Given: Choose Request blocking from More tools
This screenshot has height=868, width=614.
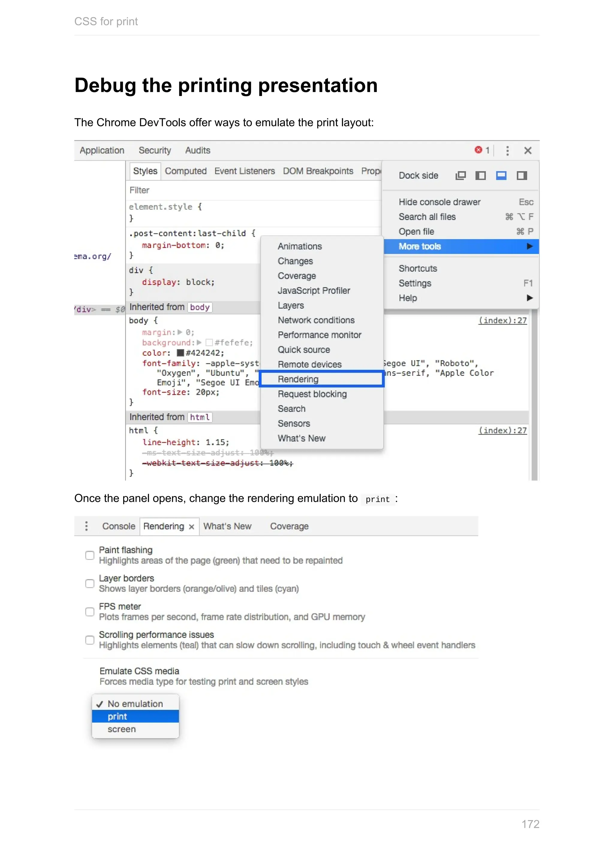Looking at the screenshot, I should coord(322,394).
